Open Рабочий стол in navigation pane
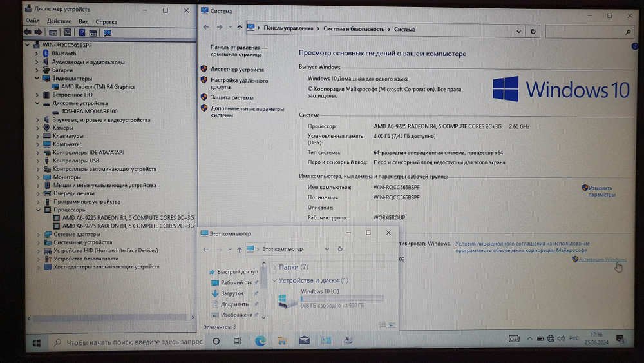 236,283
